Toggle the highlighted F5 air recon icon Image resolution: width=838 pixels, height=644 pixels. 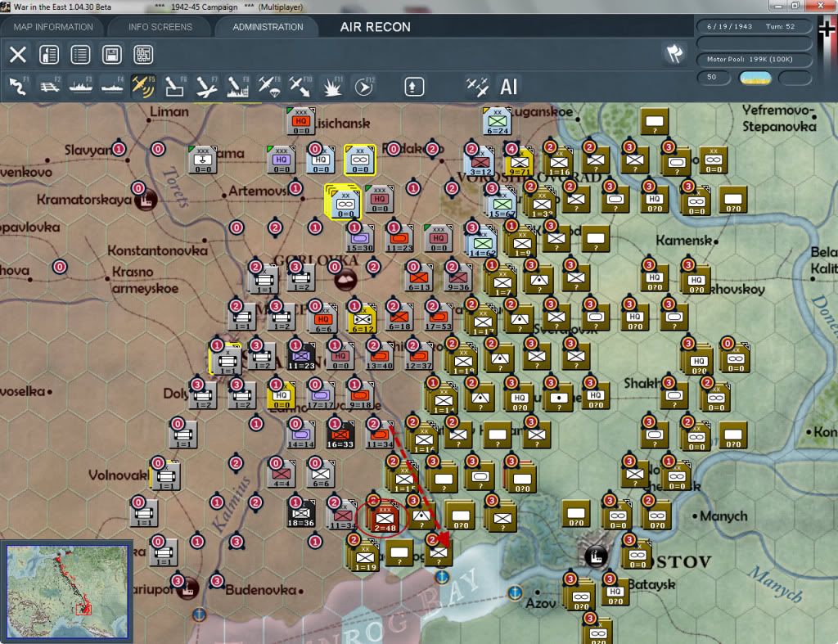click(143, 87)
